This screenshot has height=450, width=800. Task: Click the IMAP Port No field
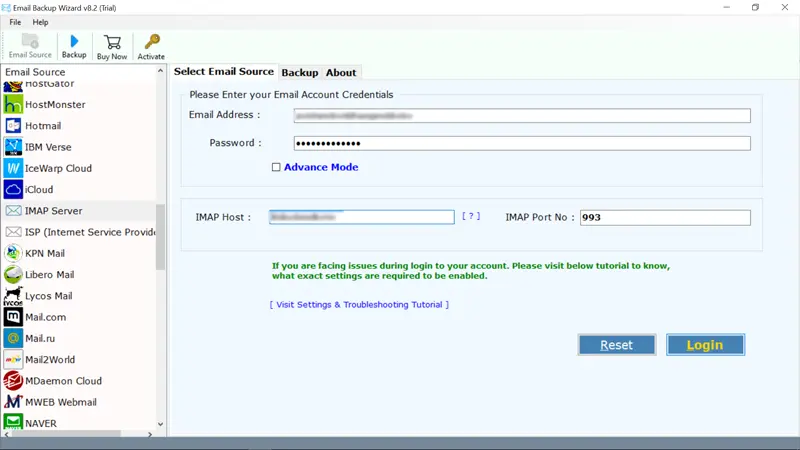click(665, 217)
